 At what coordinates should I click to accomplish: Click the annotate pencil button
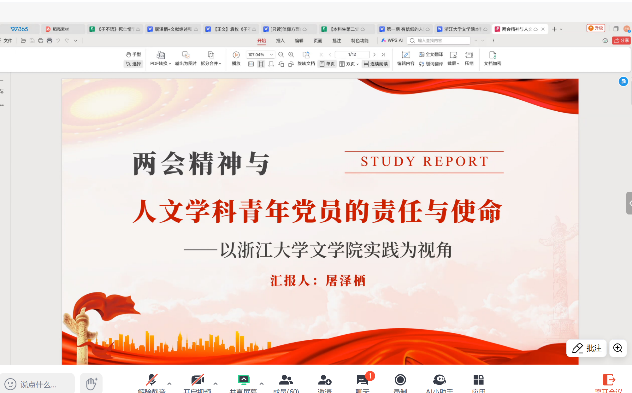coord(586,348)
